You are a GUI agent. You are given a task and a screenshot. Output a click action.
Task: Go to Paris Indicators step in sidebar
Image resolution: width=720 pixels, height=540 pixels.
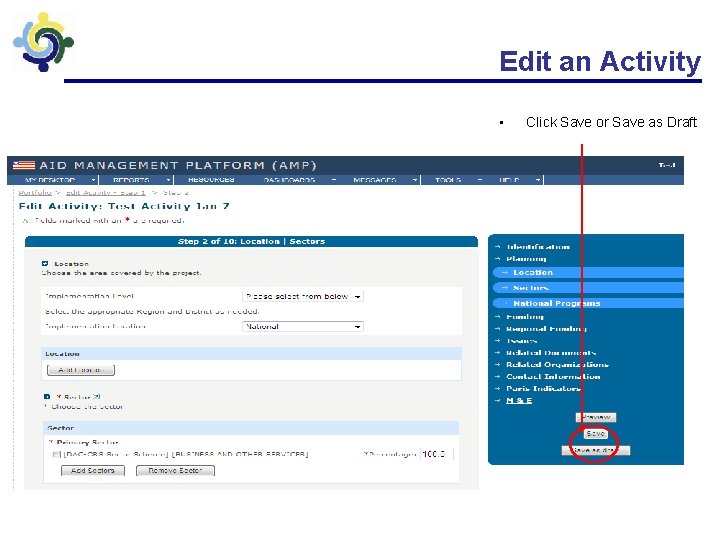pos(544,388)
